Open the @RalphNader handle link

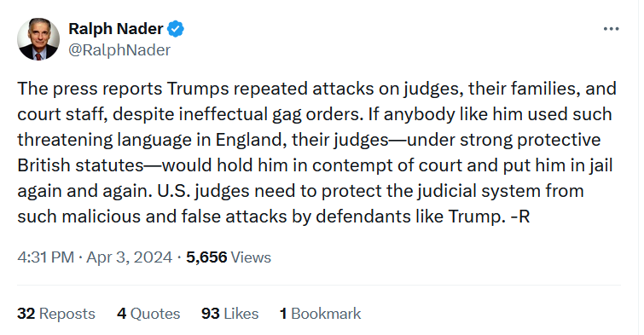[x=119, y=50]
